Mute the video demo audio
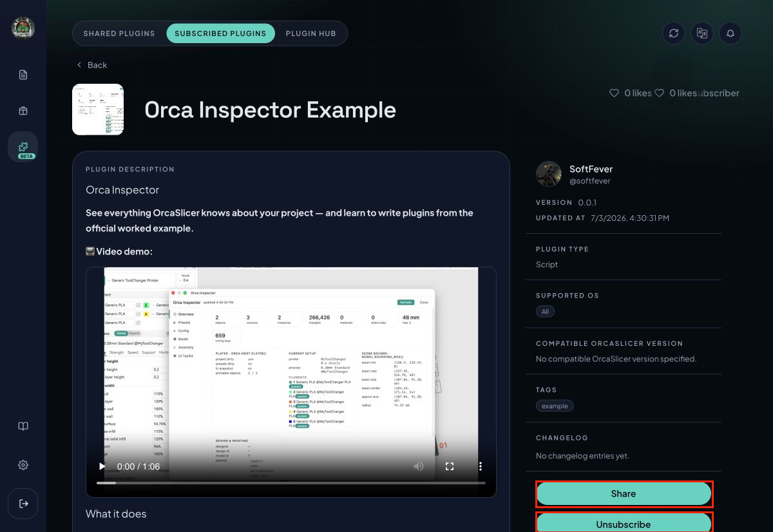This screenshot has height=532, width=773. pyautogui.click(x=419, y=466)
